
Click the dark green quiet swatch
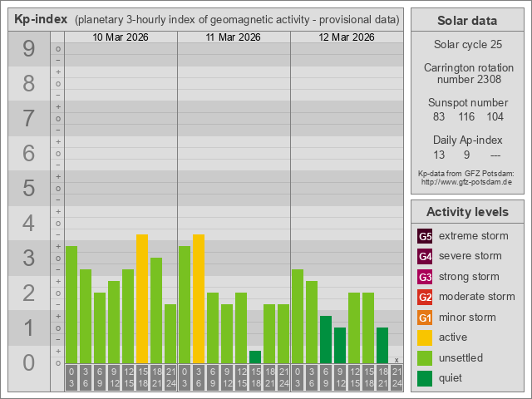click(x=425, y=378)
